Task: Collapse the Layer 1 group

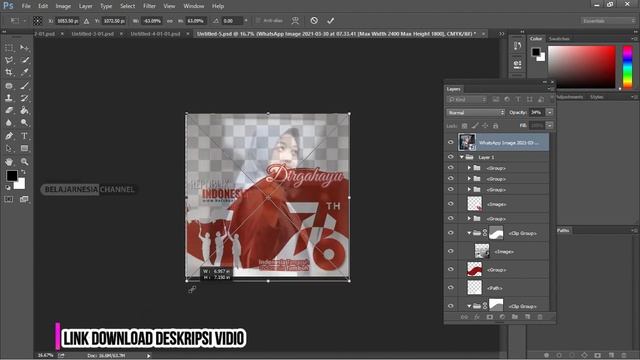Action: tap(462, 157)
